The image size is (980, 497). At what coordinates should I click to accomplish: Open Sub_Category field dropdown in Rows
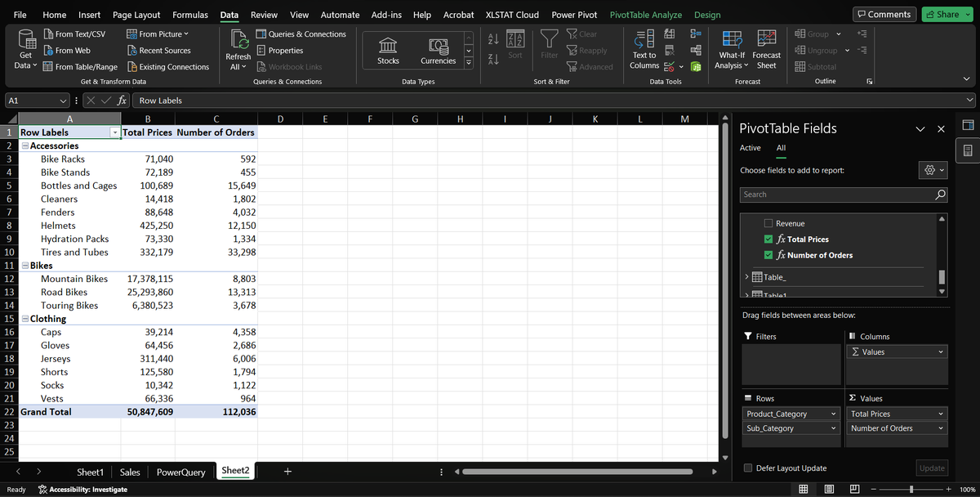tap(834, 428)
